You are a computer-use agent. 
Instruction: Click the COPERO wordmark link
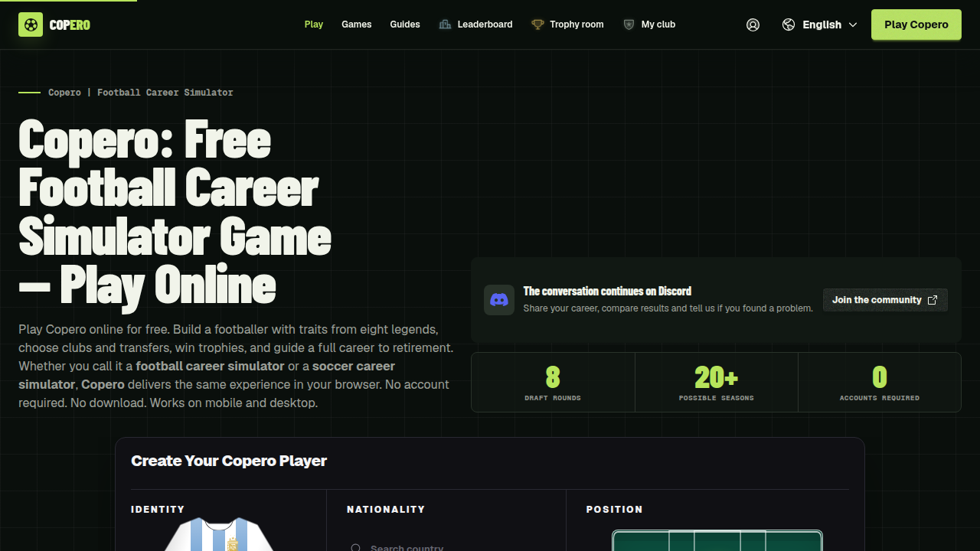point(70,24)
